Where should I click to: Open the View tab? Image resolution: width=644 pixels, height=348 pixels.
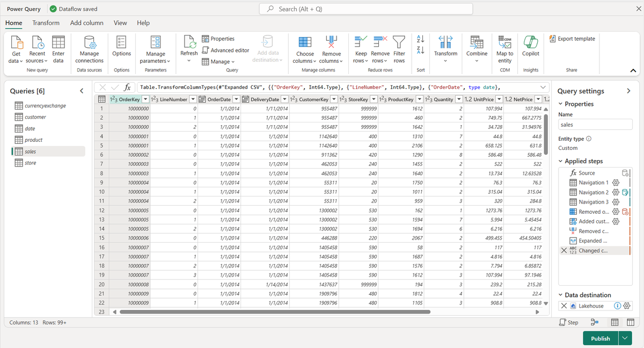pyautogui.click(x=120, y=23)
